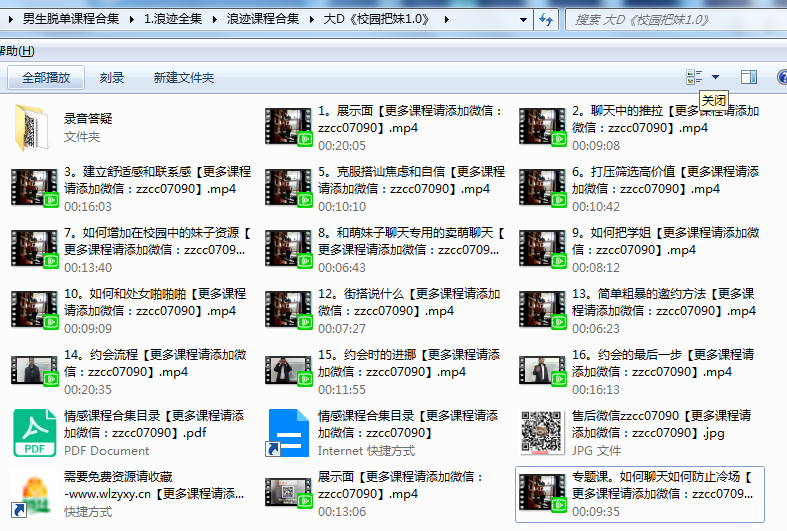Image resolution: width=787 pixels, height=531 pixels.
Task: Select file name 14。约会流程 mp4
Action: click(155, 363)
